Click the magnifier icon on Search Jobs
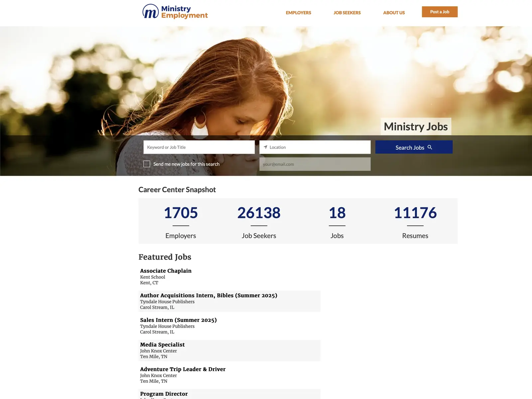 (x=430, y=147)
